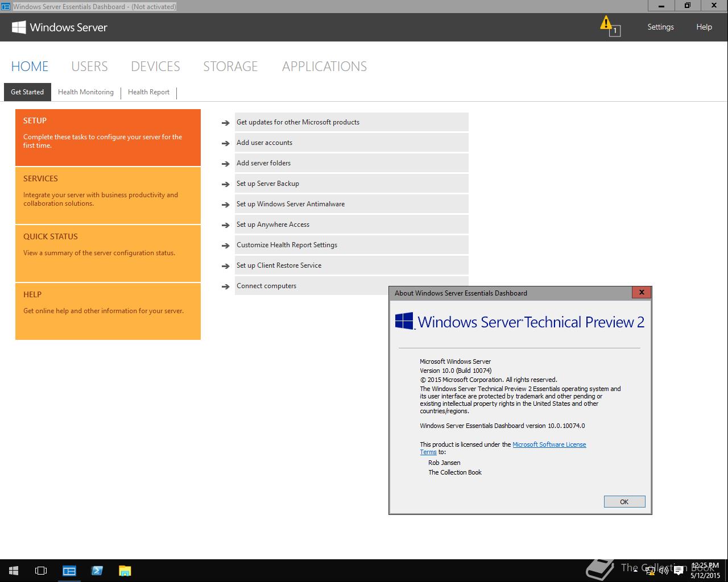
Task: Click Windows logo in About dialog
Action: click(404, 321)
